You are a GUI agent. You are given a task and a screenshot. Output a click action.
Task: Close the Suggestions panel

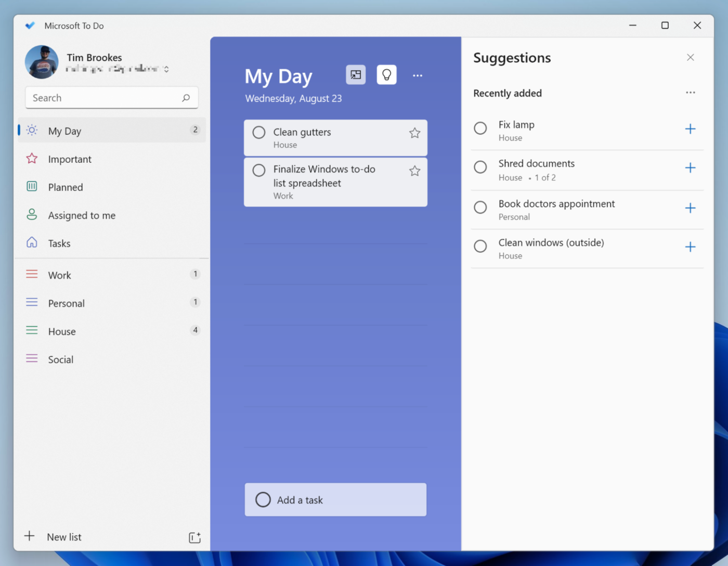click(690, 57)
